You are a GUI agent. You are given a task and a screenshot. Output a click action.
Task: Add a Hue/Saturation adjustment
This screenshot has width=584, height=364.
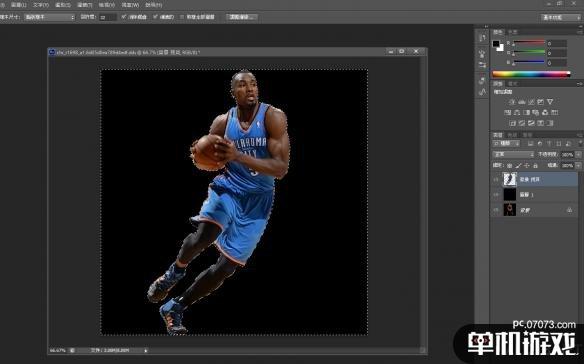(508, 113)
